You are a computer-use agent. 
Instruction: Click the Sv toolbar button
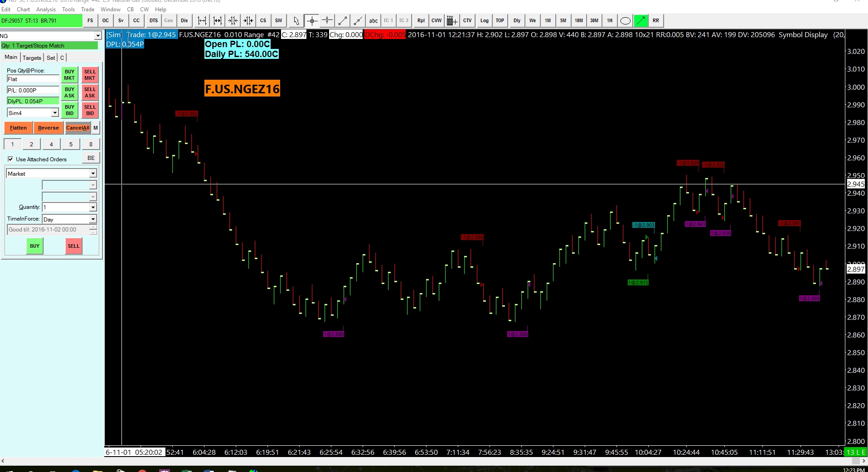(121, 21)
